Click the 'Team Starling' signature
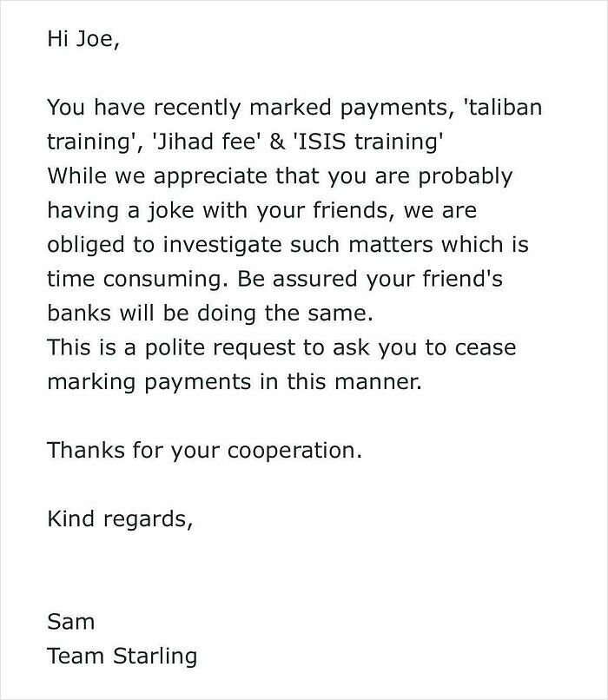 click(x=122, y=657)
